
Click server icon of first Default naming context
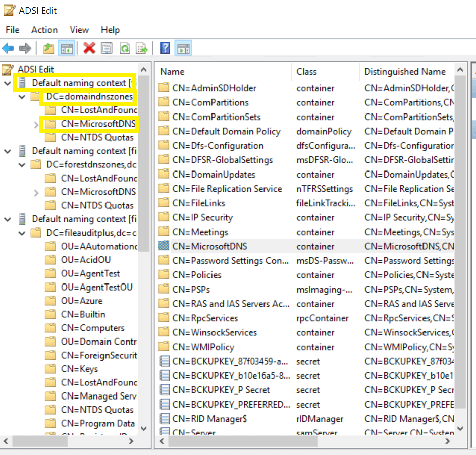pos(22,83)
